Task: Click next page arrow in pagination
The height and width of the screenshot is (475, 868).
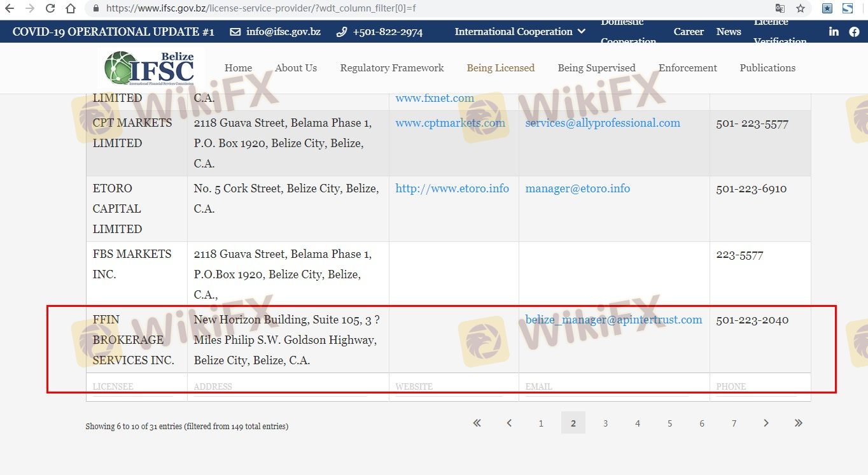Action: pos(766,423)
